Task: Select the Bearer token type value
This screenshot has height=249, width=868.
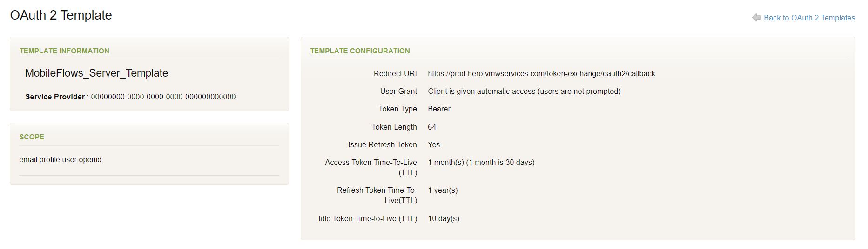Action: click(439, 109)
